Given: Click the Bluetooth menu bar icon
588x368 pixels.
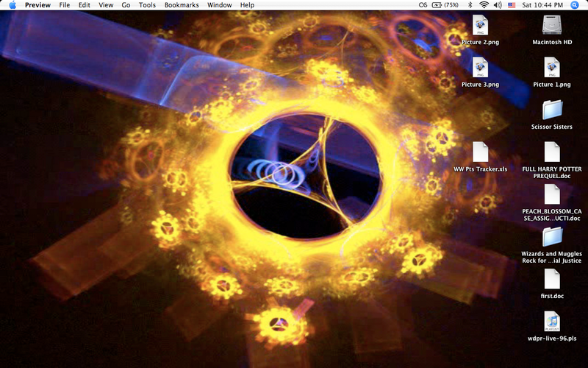Looking at the screenshot, I should pos(470,5).
